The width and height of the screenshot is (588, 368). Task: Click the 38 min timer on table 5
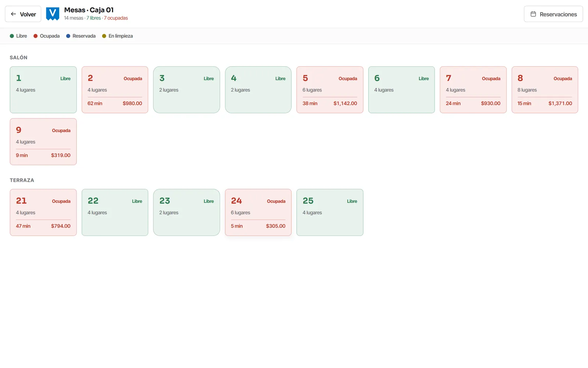(x=310, y=103)
